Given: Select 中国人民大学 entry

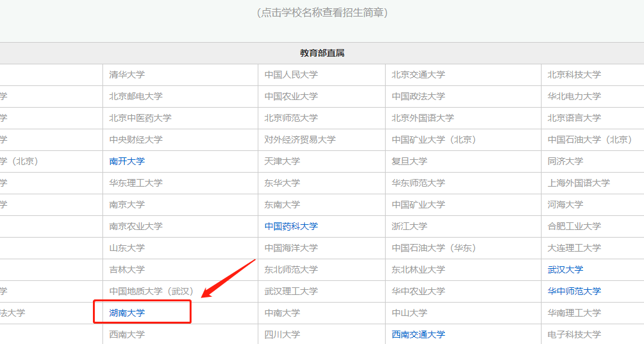Looking at the screenshot, I should (291, 75).
